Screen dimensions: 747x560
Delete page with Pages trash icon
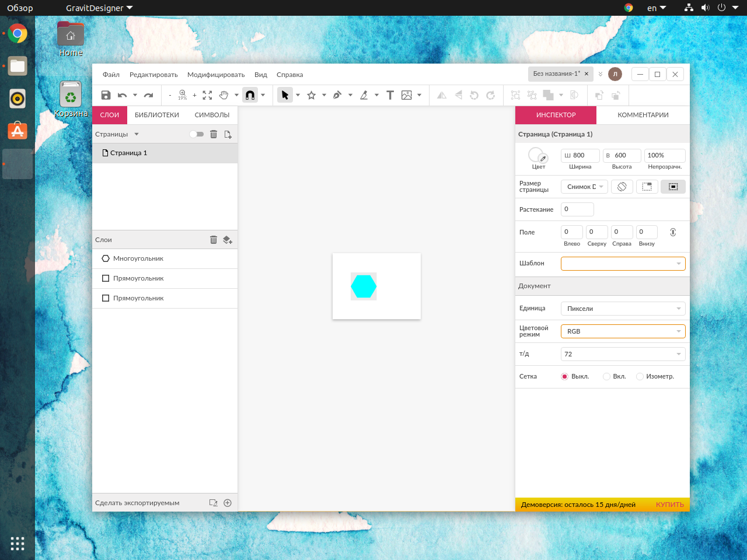(x=214, y=134)
